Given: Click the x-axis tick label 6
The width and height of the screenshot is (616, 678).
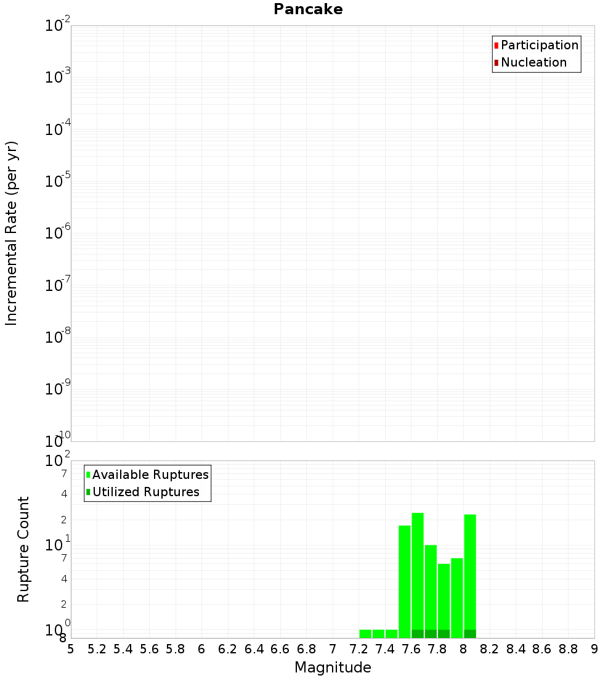Looking at the screenshot, I should tap(201, 649).
